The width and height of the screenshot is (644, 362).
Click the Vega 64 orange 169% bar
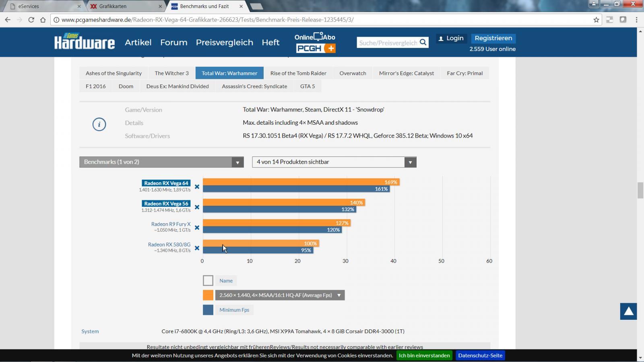coord(301,182)
